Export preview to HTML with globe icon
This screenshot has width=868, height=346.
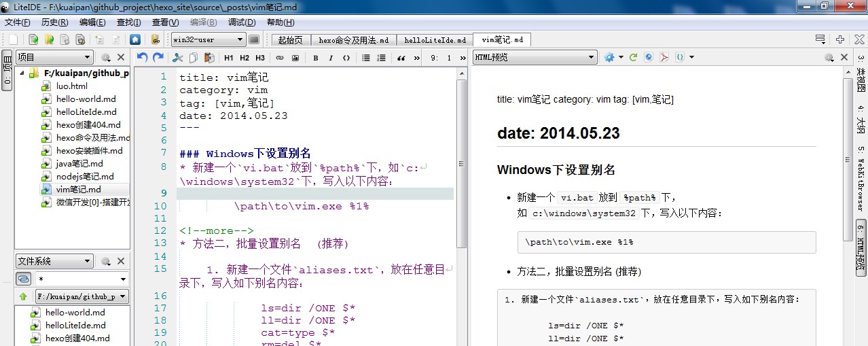[649, 58]
